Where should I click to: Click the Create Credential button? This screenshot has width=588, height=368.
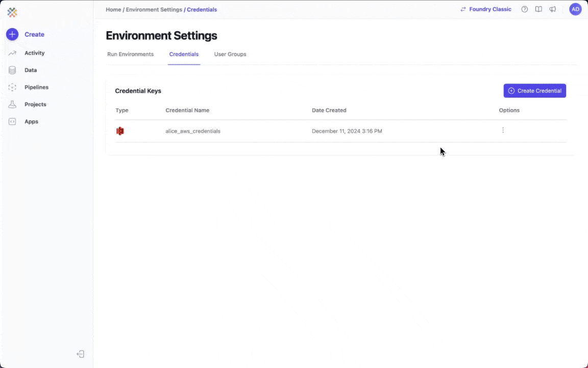coord(534,90)
